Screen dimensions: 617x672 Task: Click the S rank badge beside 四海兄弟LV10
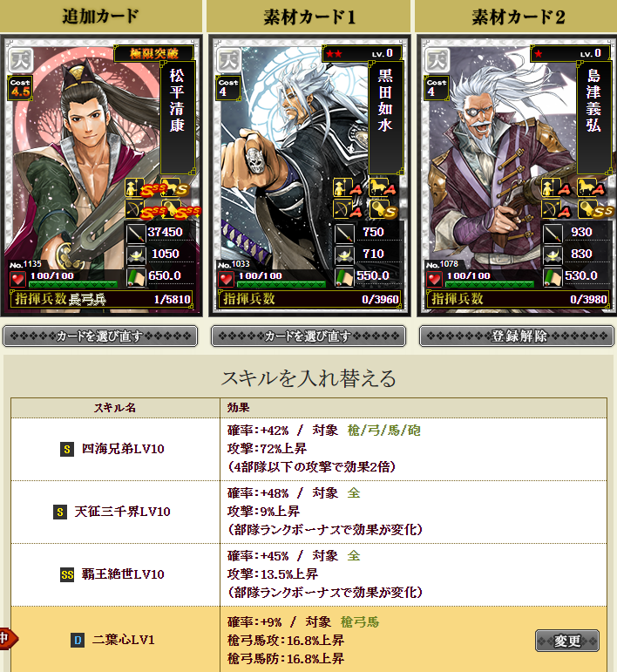[x=67, y=449]
